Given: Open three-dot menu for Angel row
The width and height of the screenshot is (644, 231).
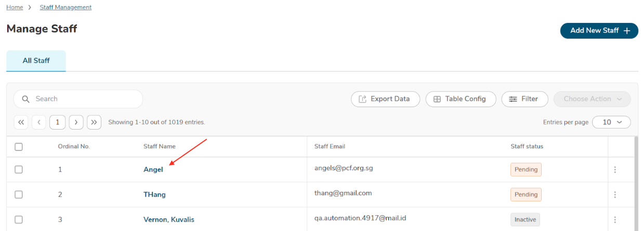Looking at the screenshot, I should (615, 170).
